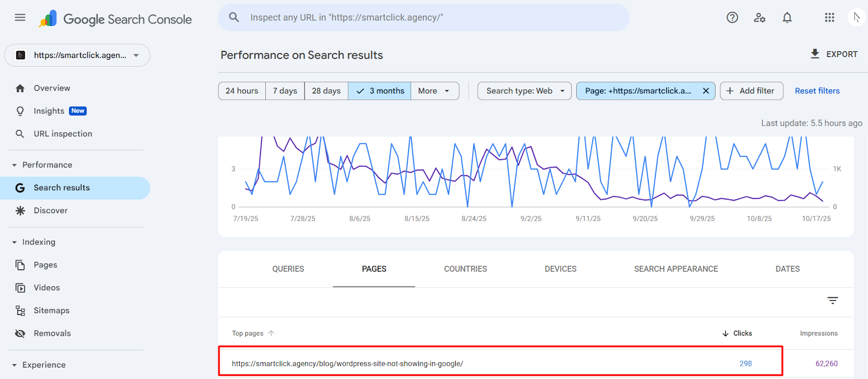Click the Search results Google G icon
The image size is (868, 379).
(x=20, y=188)
